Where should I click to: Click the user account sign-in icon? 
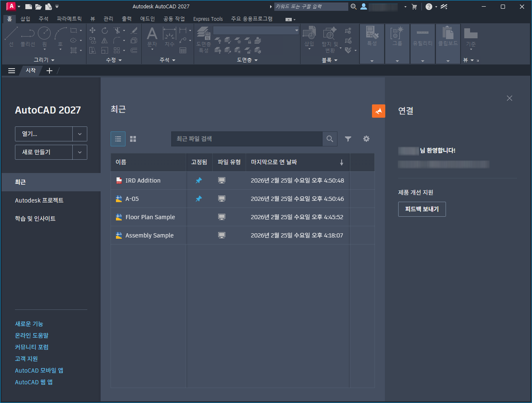[364, 7]
